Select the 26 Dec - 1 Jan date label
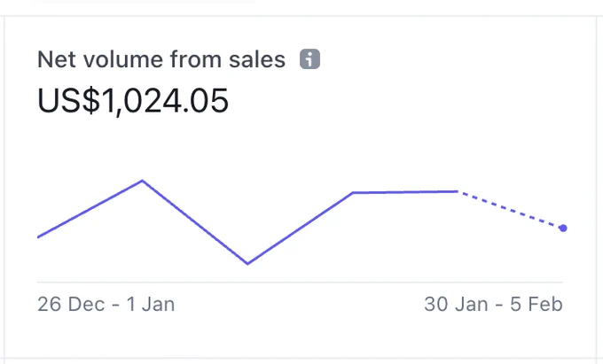Screen dimensions: 603x364 (106, 304)
